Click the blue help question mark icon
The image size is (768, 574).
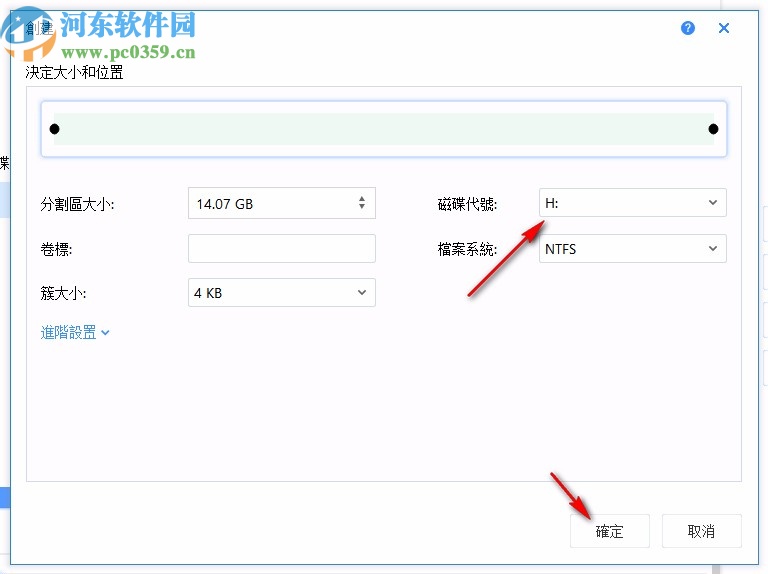tap(688, 28)
